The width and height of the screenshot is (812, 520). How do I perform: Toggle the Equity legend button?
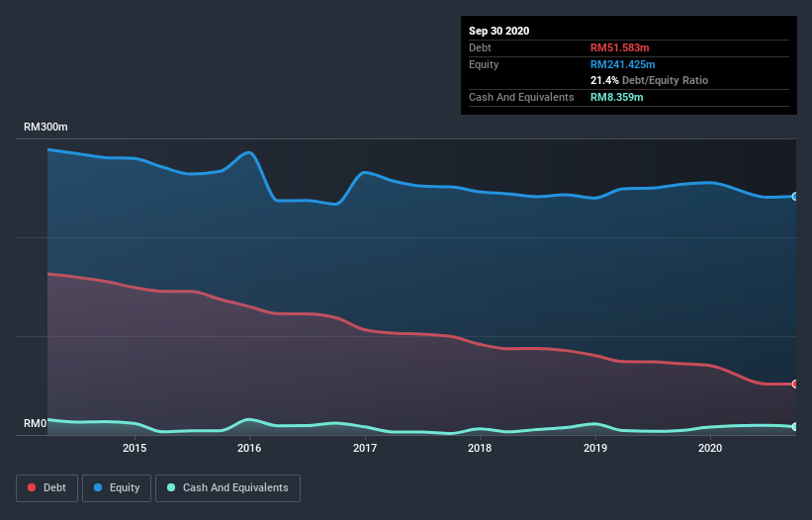117,488
